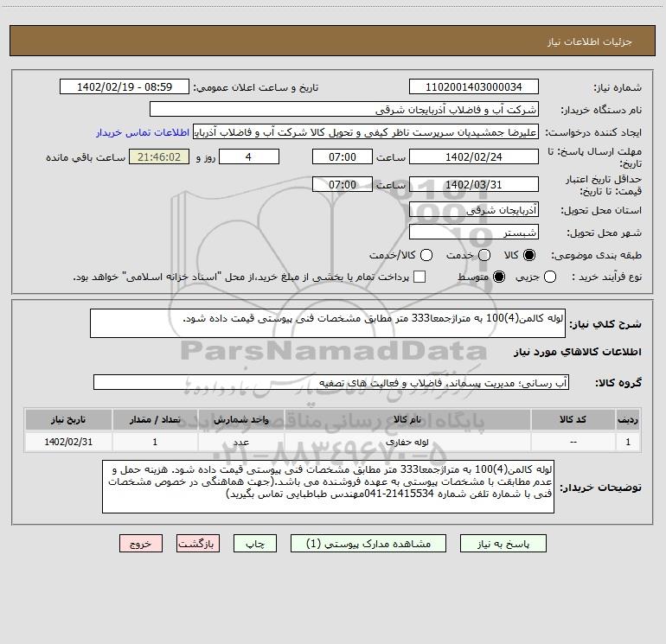Click the need date cell 1402/02/31

coord(68,442)
